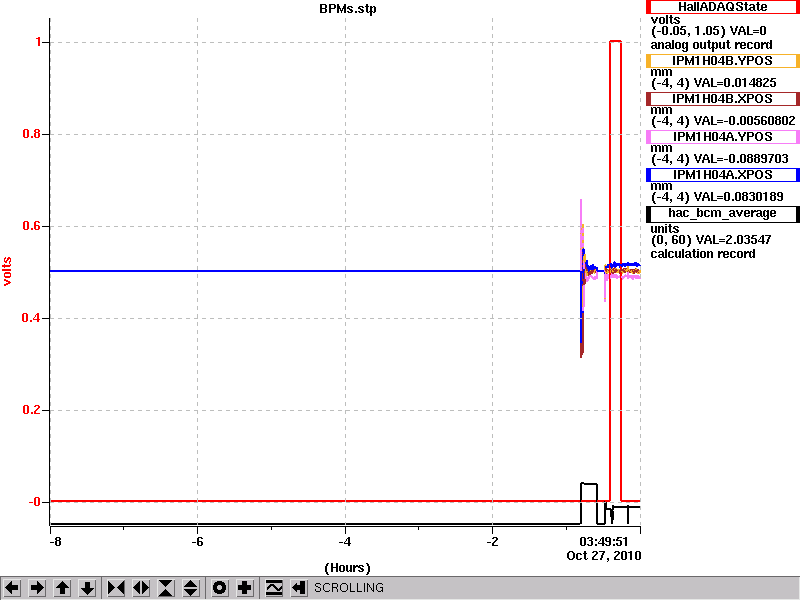Click the 'calculation record' description
This screenshot has height=600, width=800.
pos(703,254)
